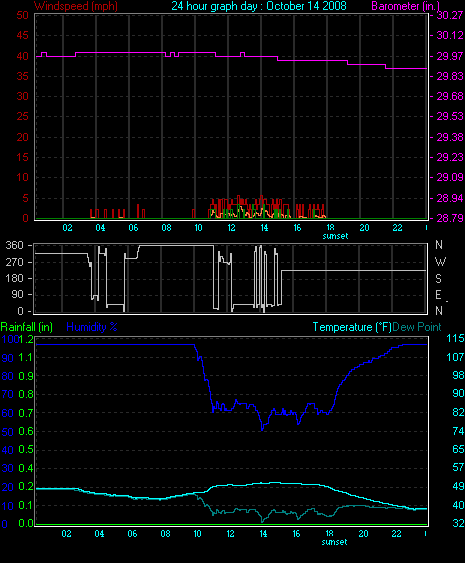Click the Rainfall (in) legend label
This screenshot has width=465, height=563.
pos(27,327)
